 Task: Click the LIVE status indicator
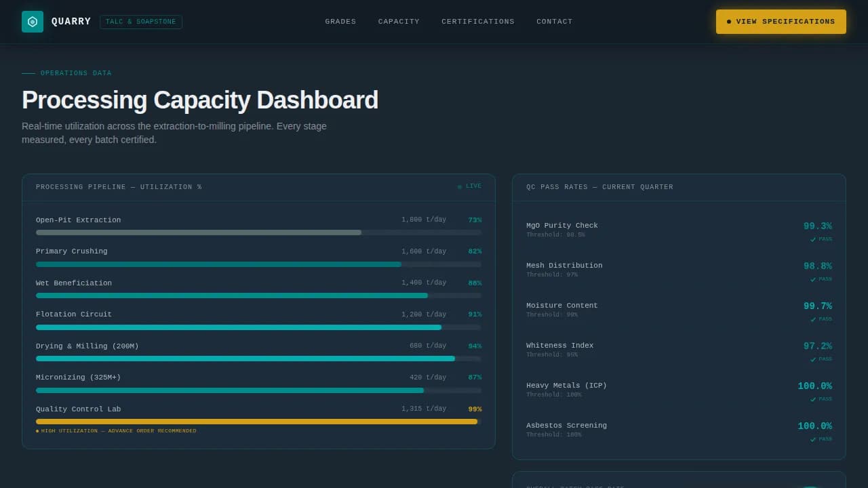(x=469, y=186)
